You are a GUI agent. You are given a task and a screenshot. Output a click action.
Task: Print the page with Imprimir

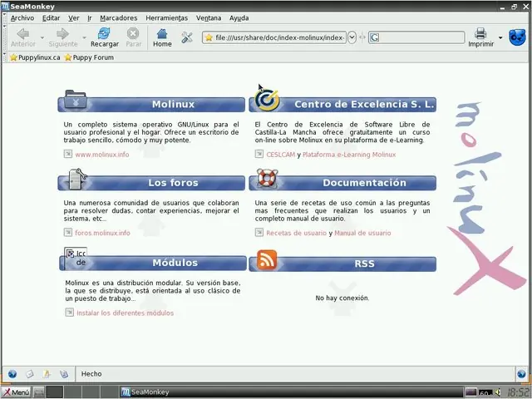tap(480, 37)
